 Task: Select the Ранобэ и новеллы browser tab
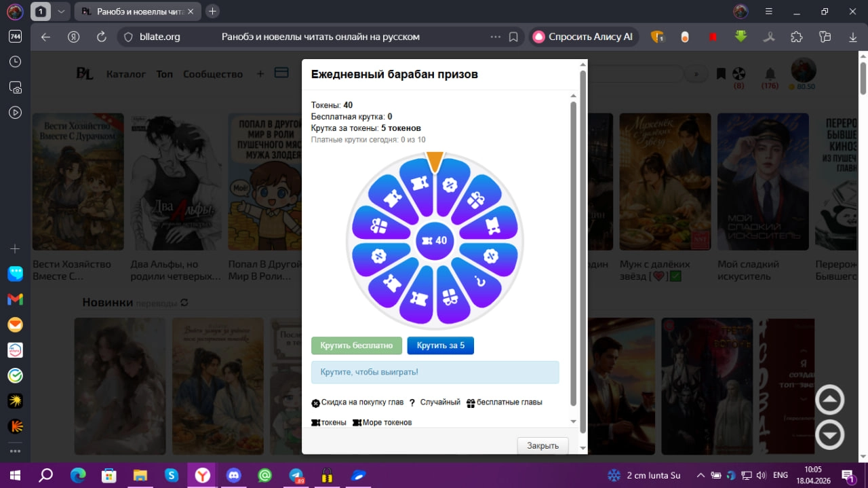tap(136, 12)
